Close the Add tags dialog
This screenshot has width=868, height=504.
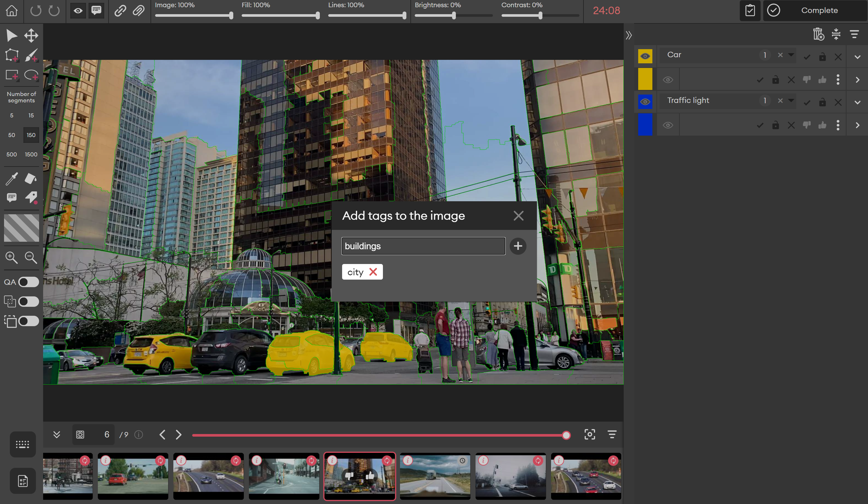pos(518,216)
